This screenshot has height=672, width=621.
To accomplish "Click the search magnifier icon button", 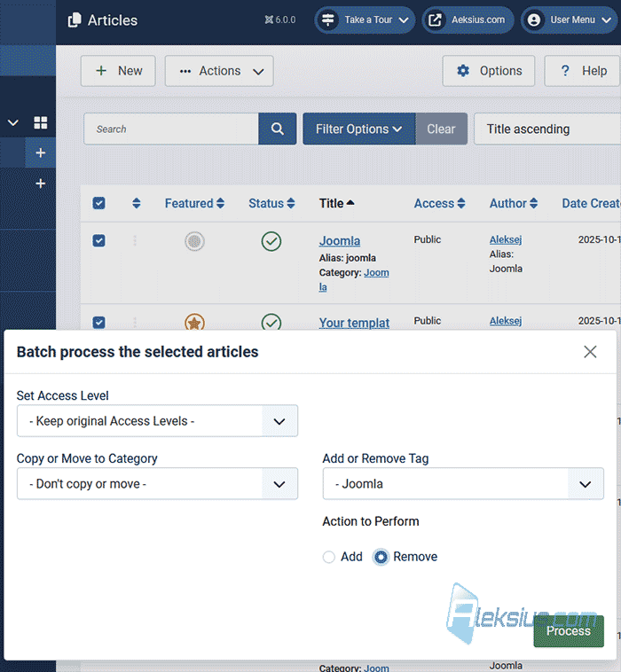I will 277,129.
